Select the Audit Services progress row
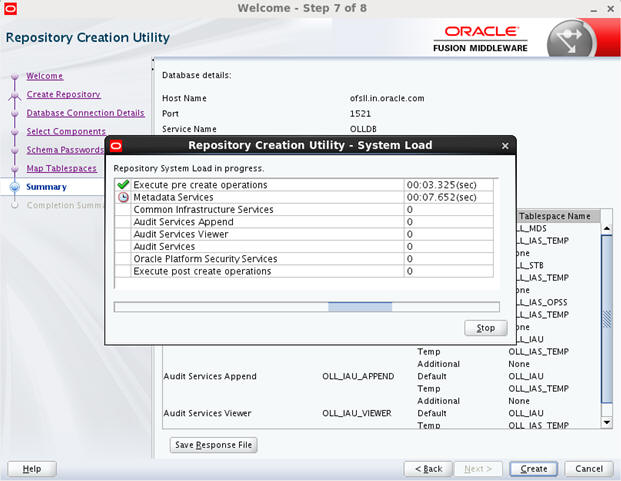Image resolution: width=621 pixels, height=481 pixels. click(x=304, y=246)
